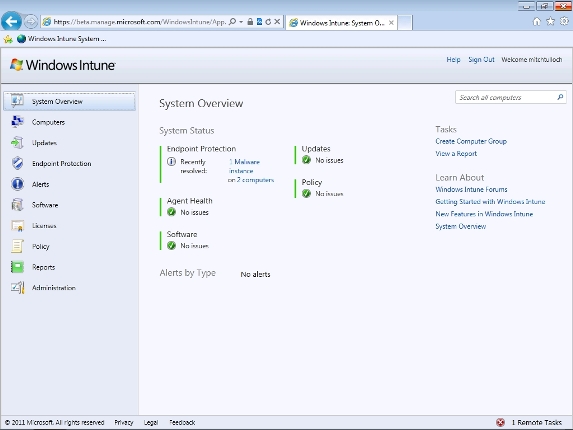Click the Reports sidebar icon
Screen dimensions: 573x430
click(x=17, y=267)
